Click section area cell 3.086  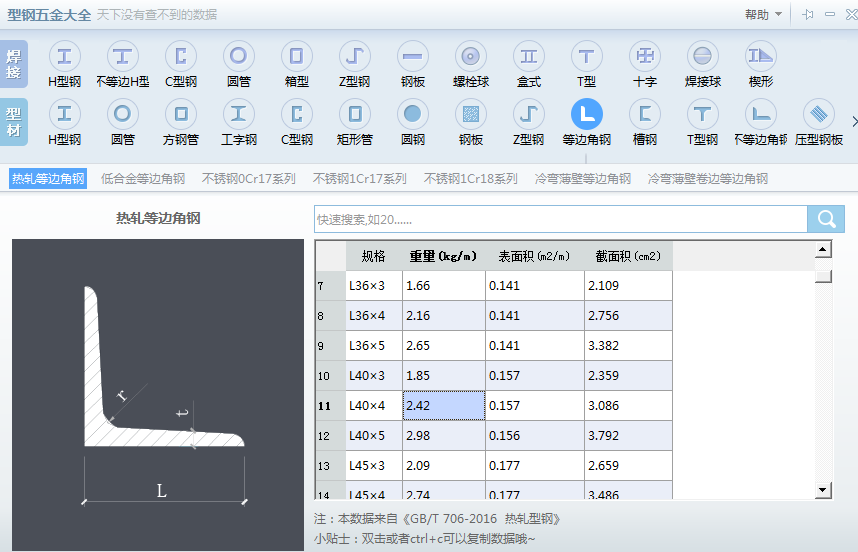pos(628,406)
